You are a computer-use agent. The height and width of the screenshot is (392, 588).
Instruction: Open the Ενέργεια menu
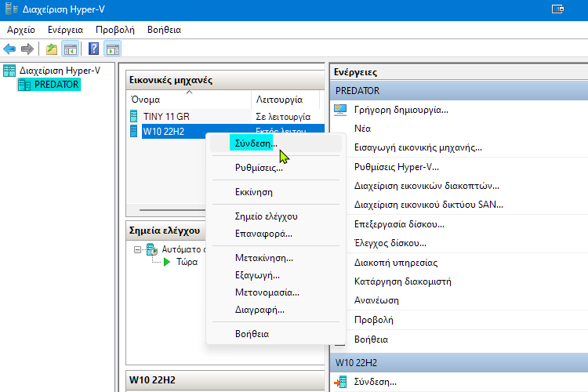tap(65, 30)
